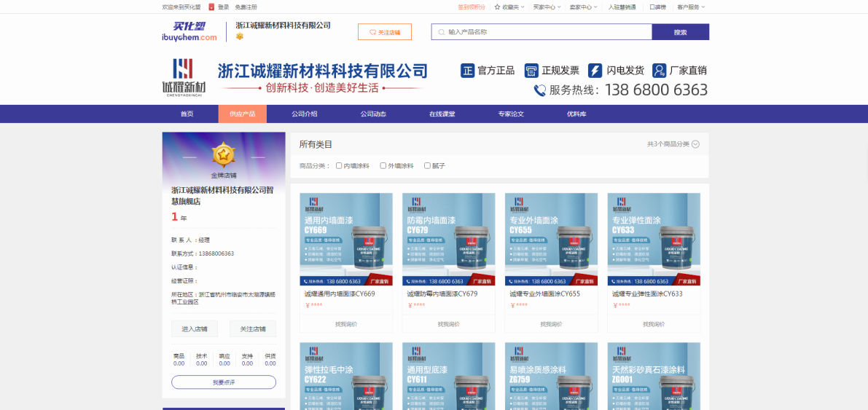Screen dimensions: 868x410
Task: Click the 诚耀通用内墙面漆CY669 title link
Action: (x=340, y=293)
